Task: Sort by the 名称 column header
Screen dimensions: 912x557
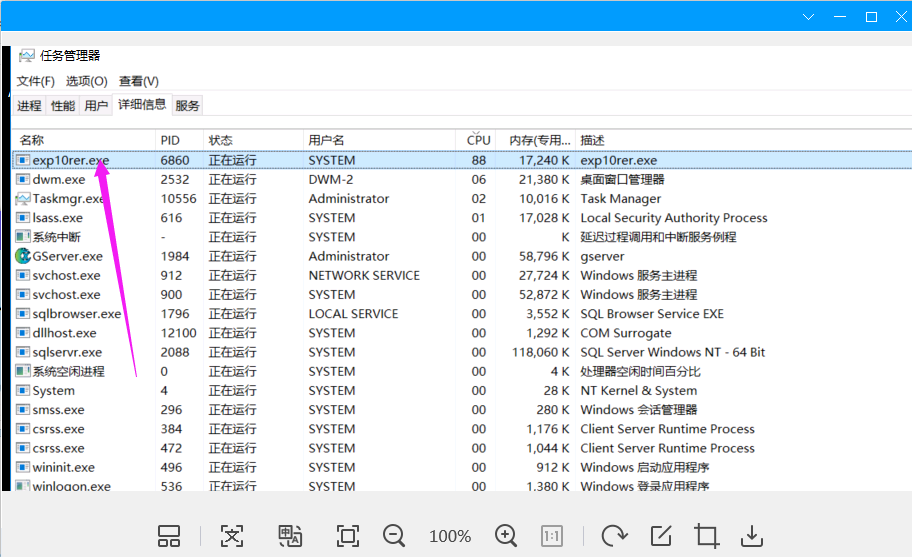Action: (84, 140)
